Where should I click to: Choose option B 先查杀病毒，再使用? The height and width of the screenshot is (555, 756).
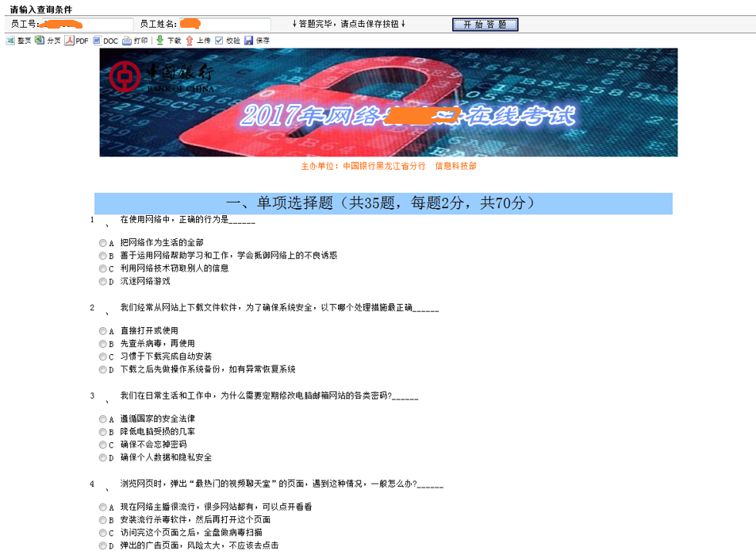tap(102, 344)
